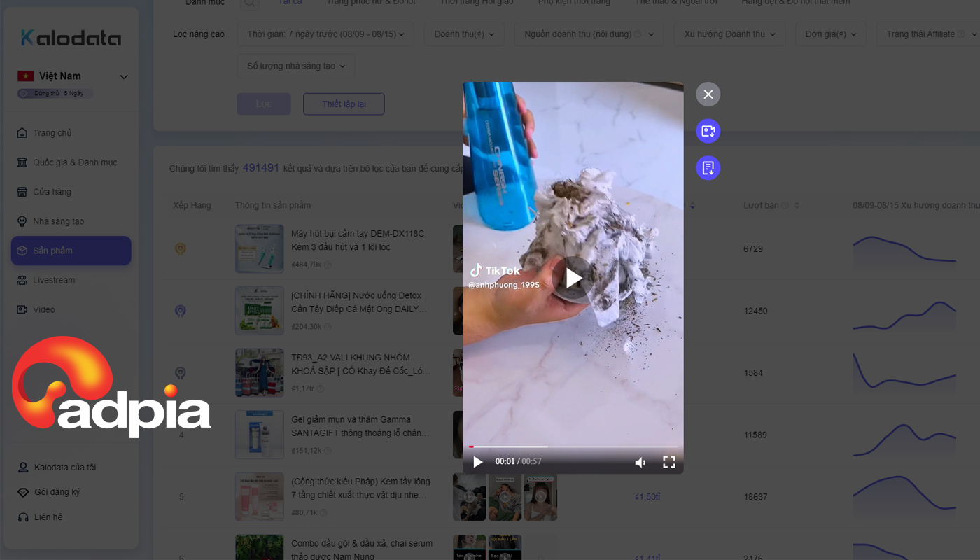
Task: Click product name Máy hút bụi cầm tay DEM-DX118C
Action: 358,240
